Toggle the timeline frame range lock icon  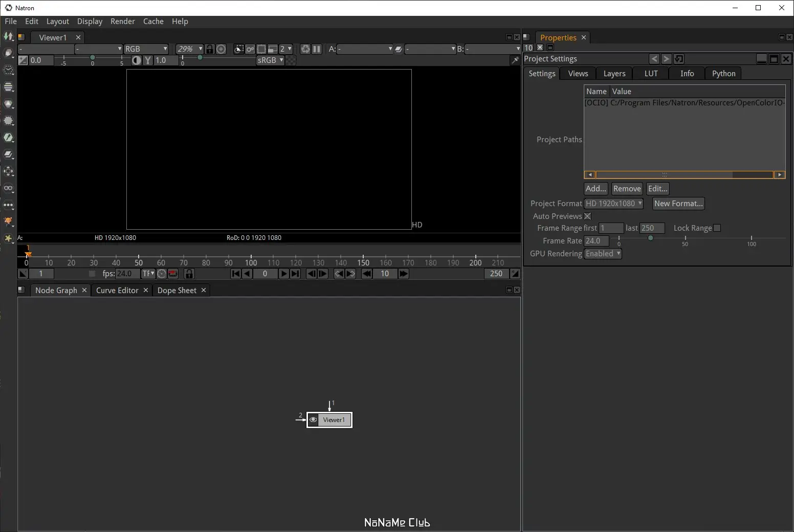[189, 274]
